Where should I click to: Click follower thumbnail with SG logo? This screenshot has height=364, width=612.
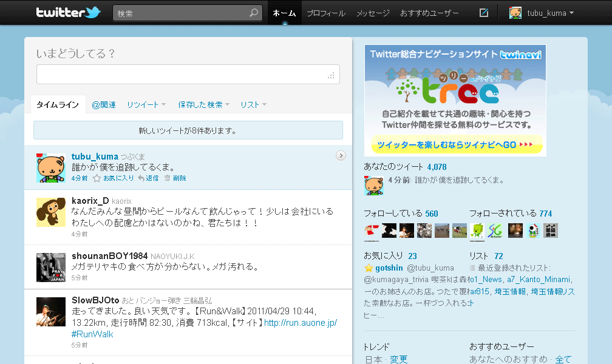[494, 231]
